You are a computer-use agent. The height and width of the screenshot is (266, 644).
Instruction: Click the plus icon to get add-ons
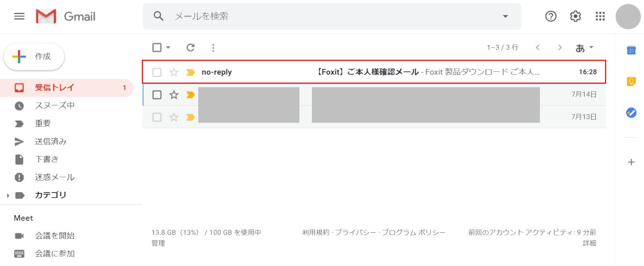tap(631, 162)
